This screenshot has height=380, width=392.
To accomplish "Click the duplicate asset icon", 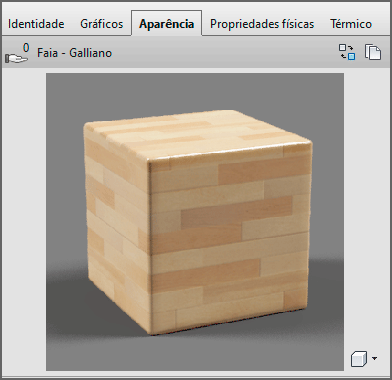I will click(x=373, y=52).
